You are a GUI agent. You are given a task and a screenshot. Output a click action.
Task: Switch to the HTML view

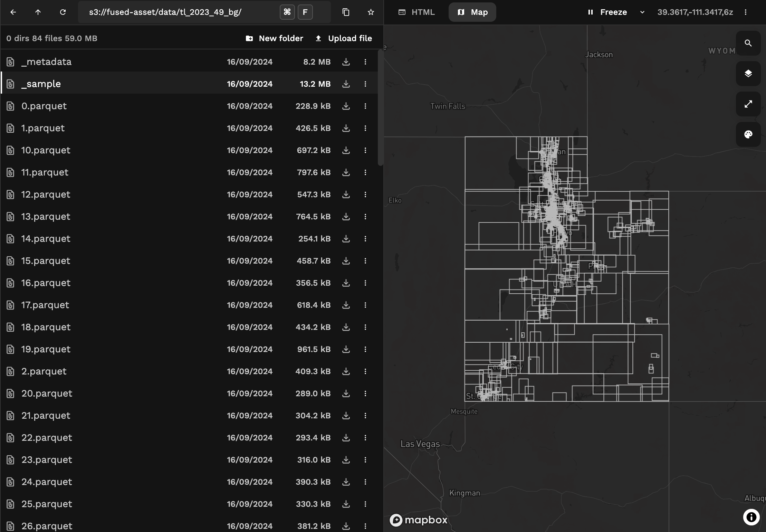(416, 12)
